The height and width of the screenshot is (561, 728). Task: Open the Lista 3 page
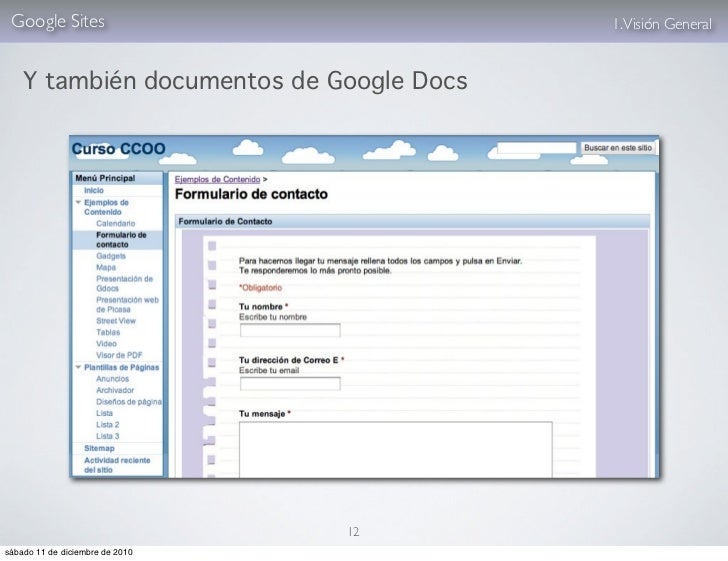[108, 436]
